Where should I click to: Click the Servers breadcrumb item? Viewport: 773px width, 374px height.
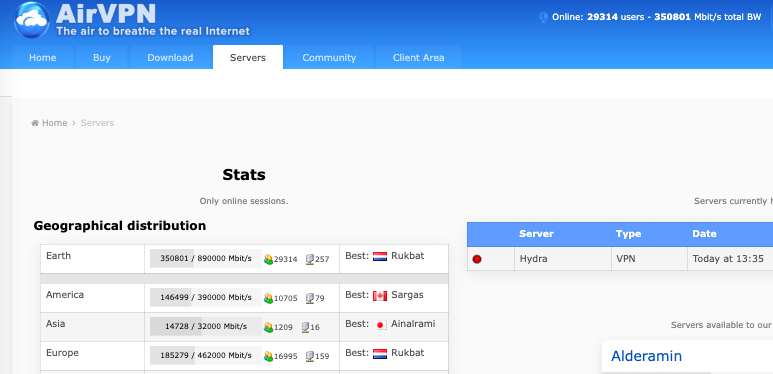(97, 123)
